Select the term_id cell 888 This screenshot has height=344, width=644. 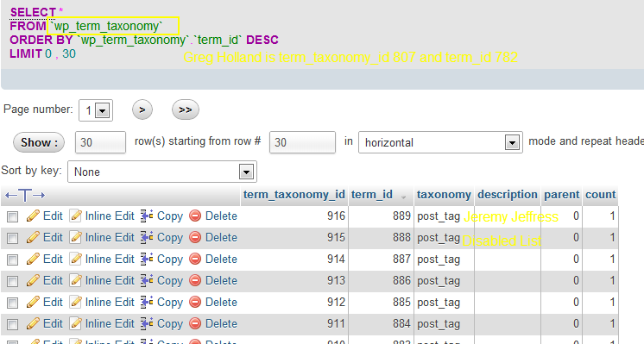click(x=382, y=237)
